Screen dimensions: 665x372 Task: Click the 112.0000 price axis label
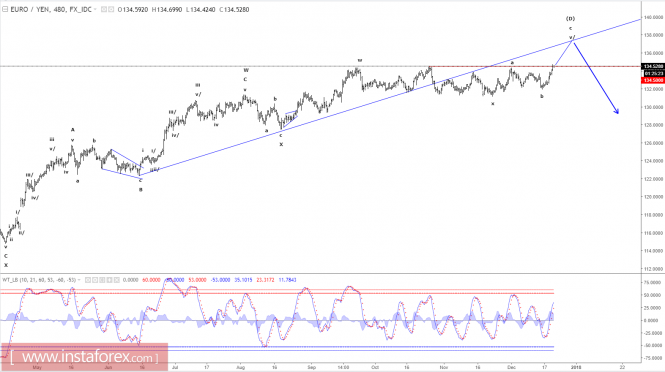click(x=653, y=269)
